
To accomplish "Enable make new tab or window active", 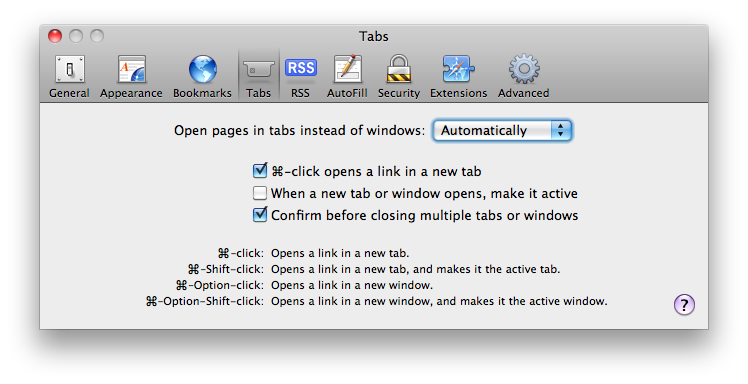I will click(x=260, y=193).
